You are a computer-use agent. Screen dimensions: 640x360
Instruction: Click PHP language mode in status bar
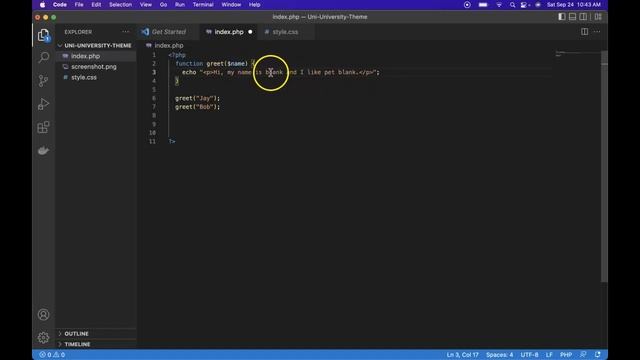click(566, 355)
